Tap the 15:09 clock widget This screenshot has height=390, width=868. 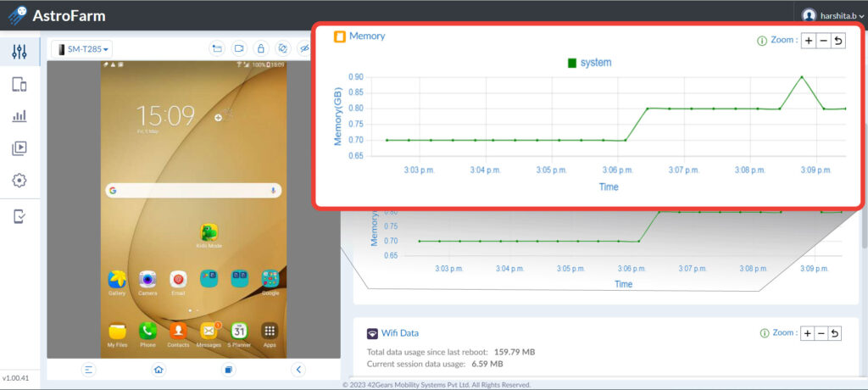pyautogui.click(x=165, y=116)
